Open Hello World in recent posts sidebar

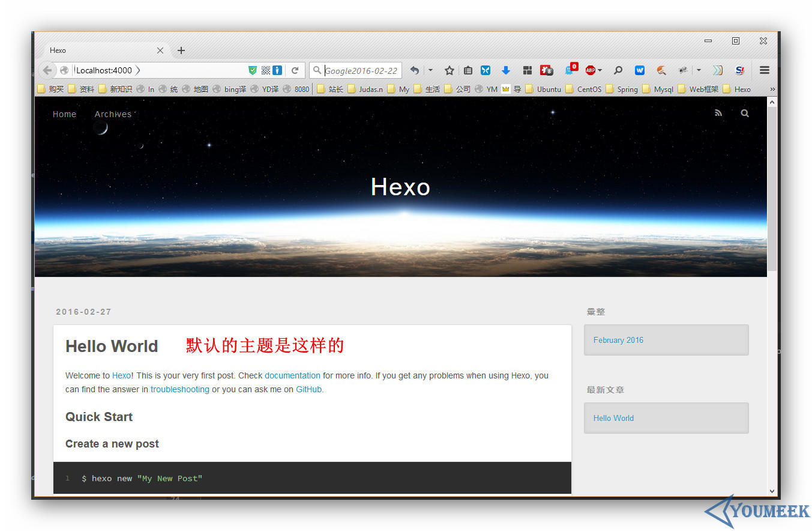pos(613,418)
